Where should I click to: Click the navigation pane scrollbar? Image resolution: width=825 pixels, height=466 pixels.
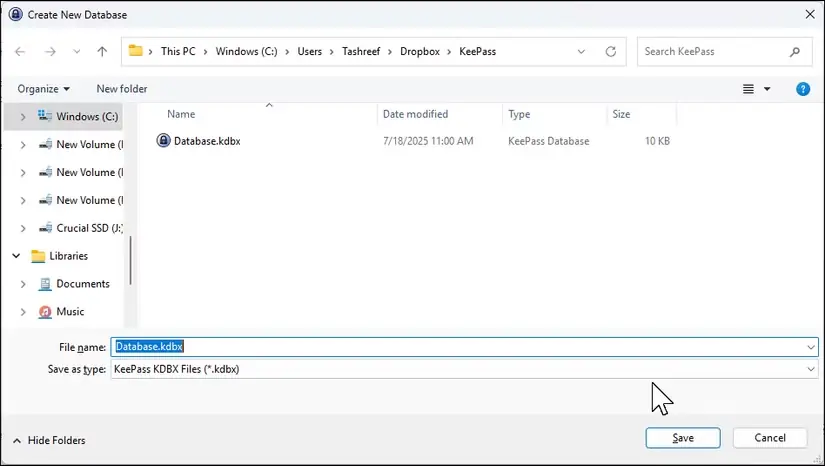130,260
